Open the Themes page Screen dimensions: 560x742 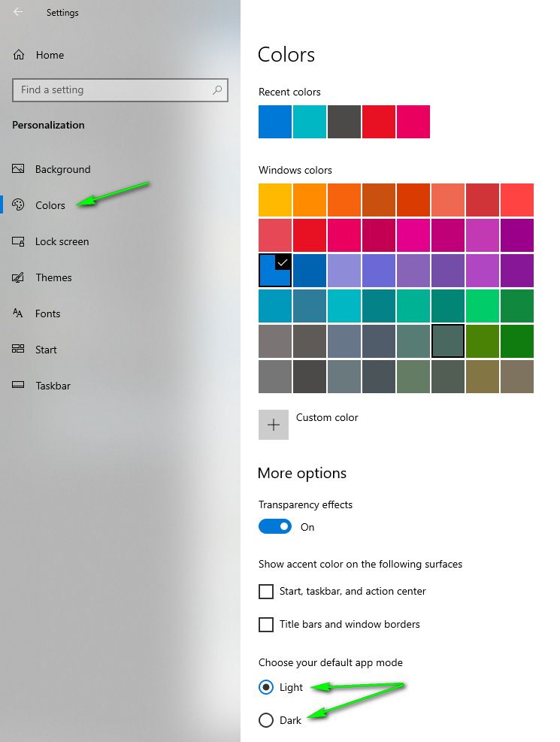coord(53,277)
